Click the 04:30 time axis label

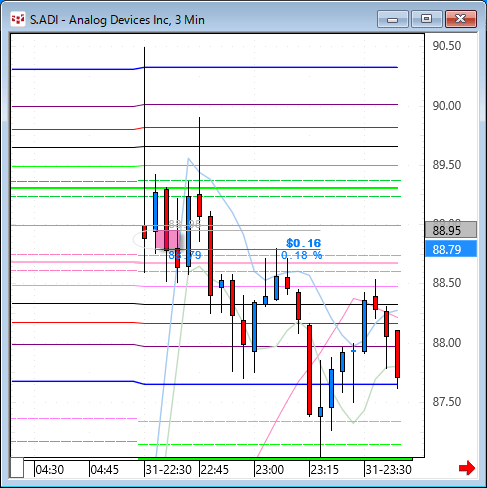[50, 470]
